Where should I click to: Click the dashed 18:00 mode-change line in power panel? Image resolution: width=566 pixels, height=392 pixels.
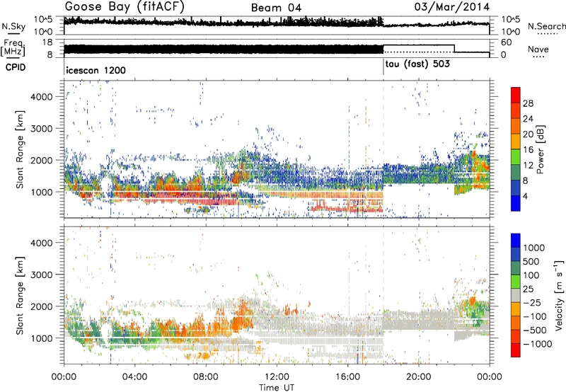pos(383,149)
